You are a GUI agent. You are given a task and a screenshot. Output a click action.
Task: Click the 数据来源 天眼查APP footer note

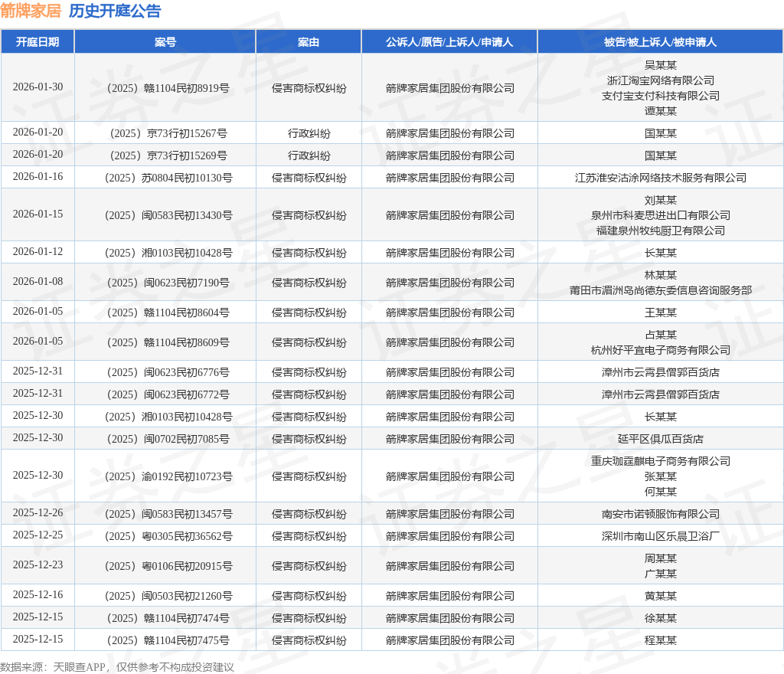(117, 667)
